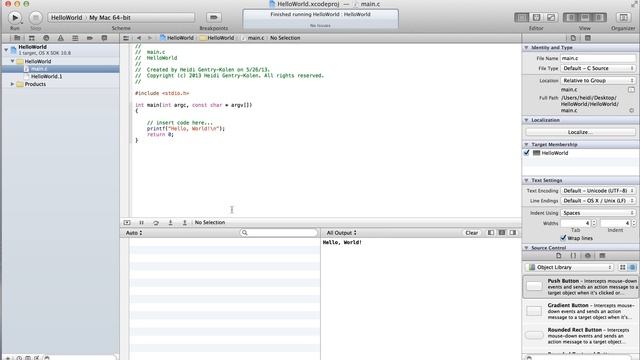Select Push Button in Object Library
Screen dimensions: 640x360
point(580,287)
